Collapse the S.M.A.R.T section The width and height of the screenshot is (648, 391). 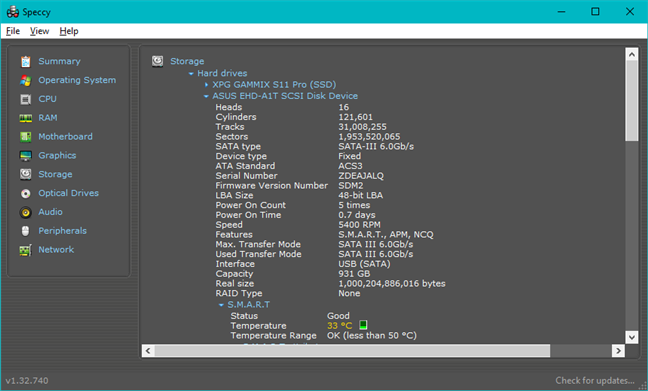point(221,305)
